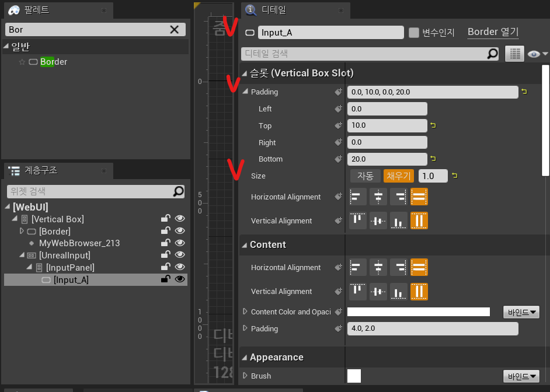Click the 디테일 검색 search field

coord(364,54)
